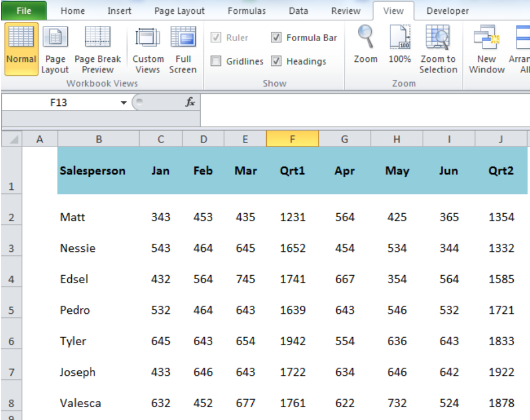Click Joseph's Qrt2 value 1922
Viewport: 530px width, 420px height.
click(x=501, y=365)
